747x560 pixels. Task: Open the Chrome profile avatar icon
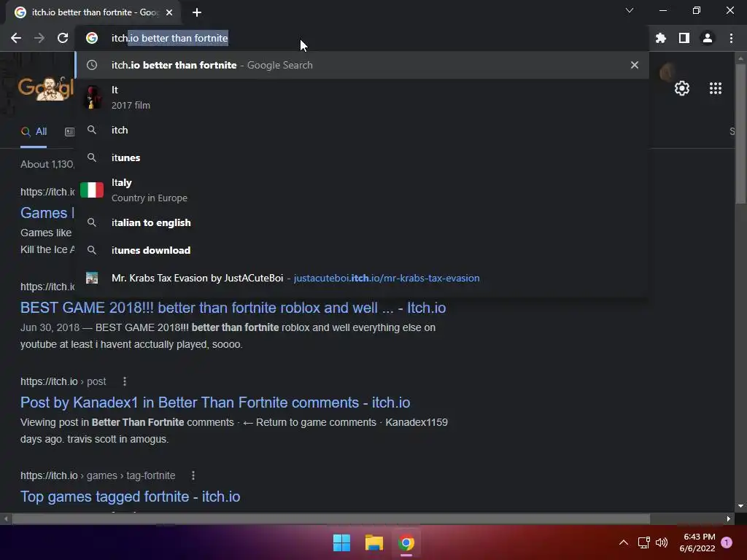coord(708,38)
